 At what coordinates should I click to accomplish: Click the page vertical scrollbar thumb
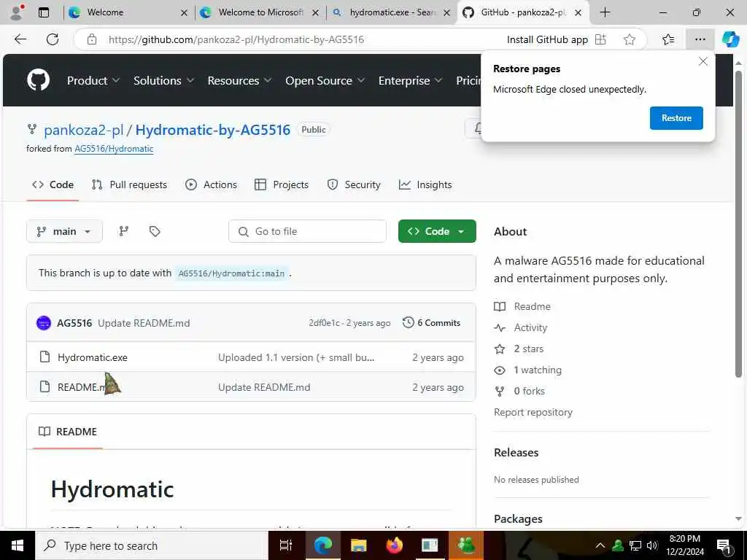pyautogui.click(x=738, y=224)
